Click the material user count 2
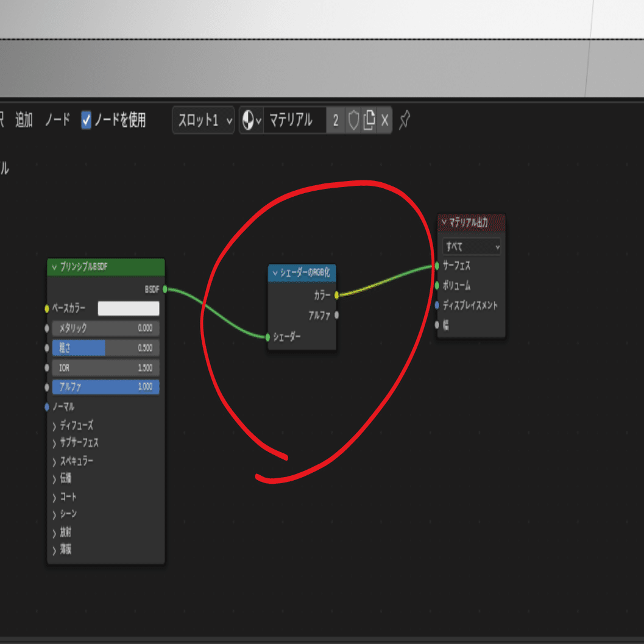The image size is (644, 644). pyautogui.click(x=336, y=121)
